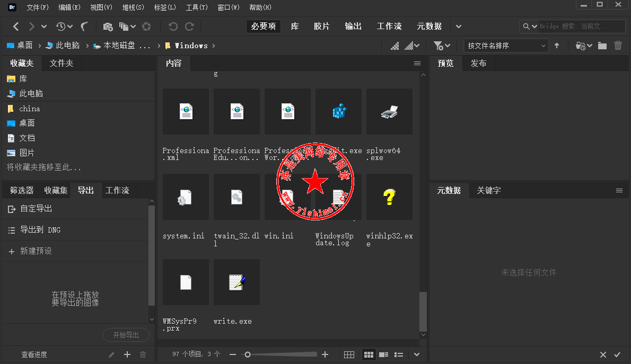Open the recent files history clock icon
Screen dimensions: 631x364
click(61, 26)
